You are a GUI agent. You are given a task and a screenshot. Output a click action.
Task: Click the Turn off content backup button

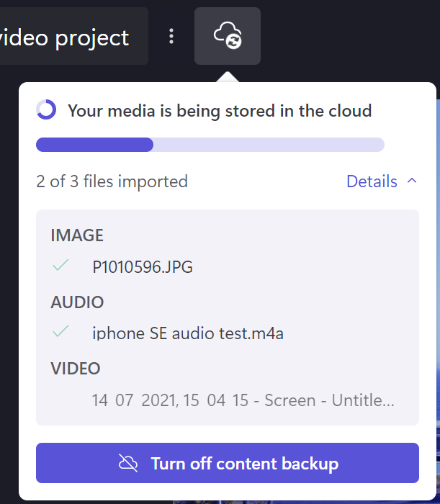pyautogui.click(x=228, y=463)
